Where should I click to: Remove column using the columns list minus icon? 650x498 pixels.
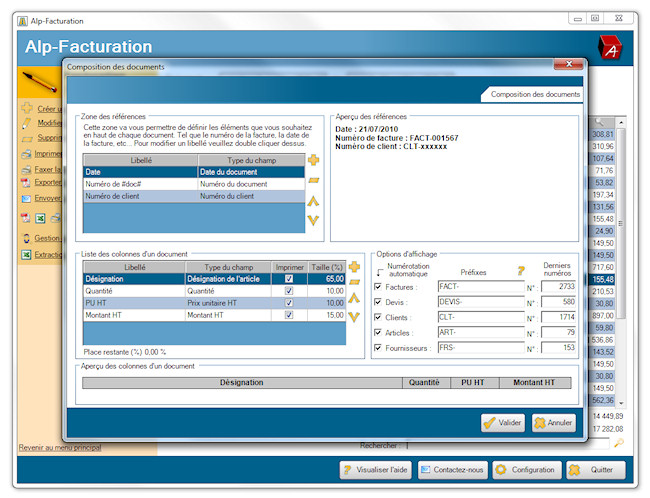pyautogui.click(x=353, y=283)
